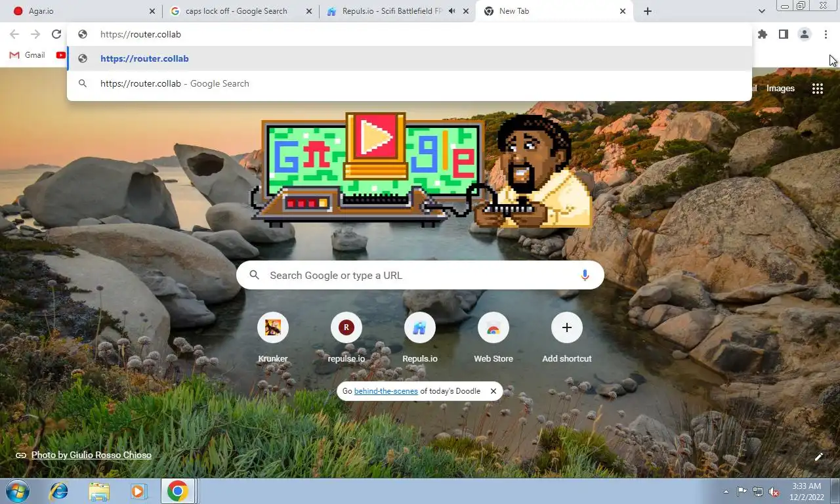Open Gmail bookmark

27,55
